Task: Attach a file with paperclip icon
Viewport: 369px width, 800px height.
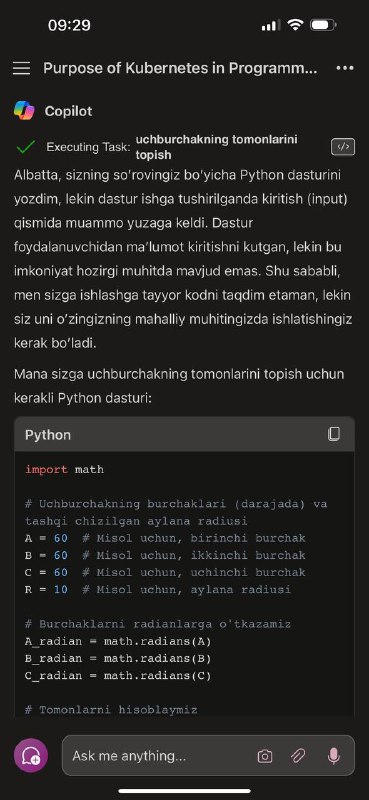Action: [x=298, y=756]
